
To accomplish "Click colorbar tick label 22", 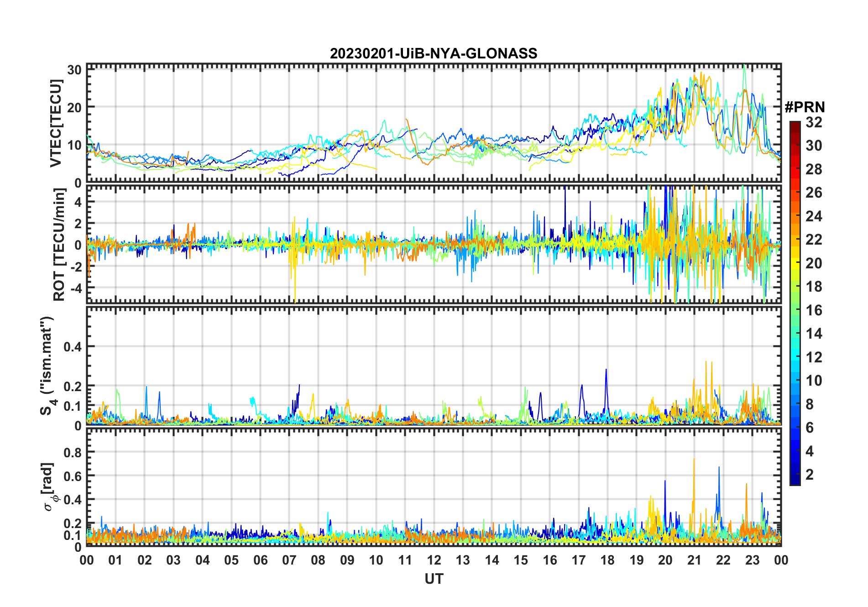I will click(x=814, y=240).
